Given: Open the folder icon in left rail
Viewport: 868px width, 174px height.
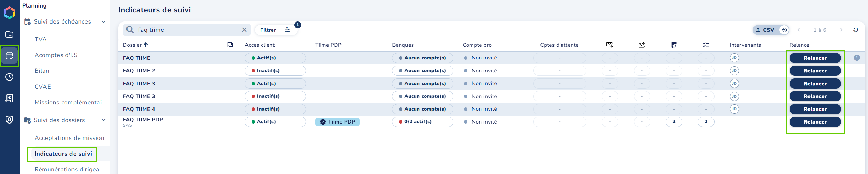Looking at the screenshot, I should click(x=10, y=34).
